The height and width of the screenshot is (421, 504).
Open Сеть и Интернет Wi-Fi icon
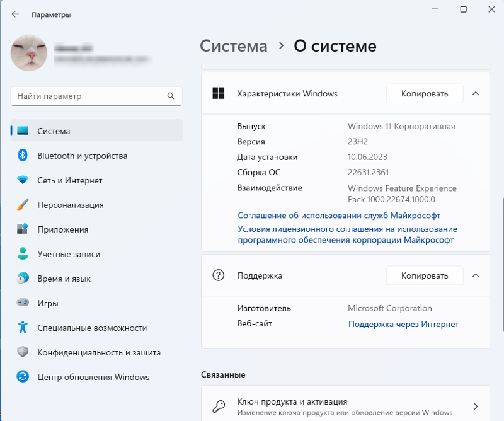(x=23, y=180)
